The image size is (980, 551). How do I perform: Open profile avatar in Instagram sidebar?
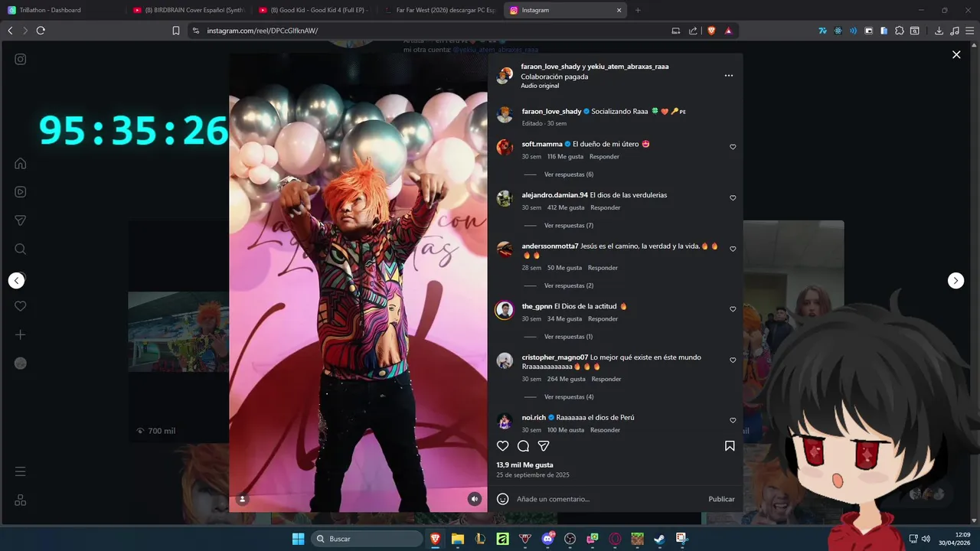coord(21,364)
